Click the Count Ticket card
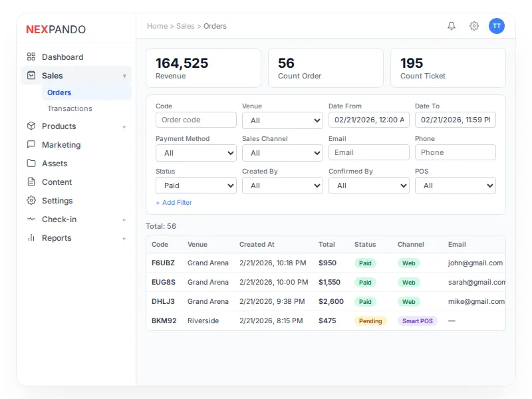This screenshot has height=399, width=532. (448, 68)
